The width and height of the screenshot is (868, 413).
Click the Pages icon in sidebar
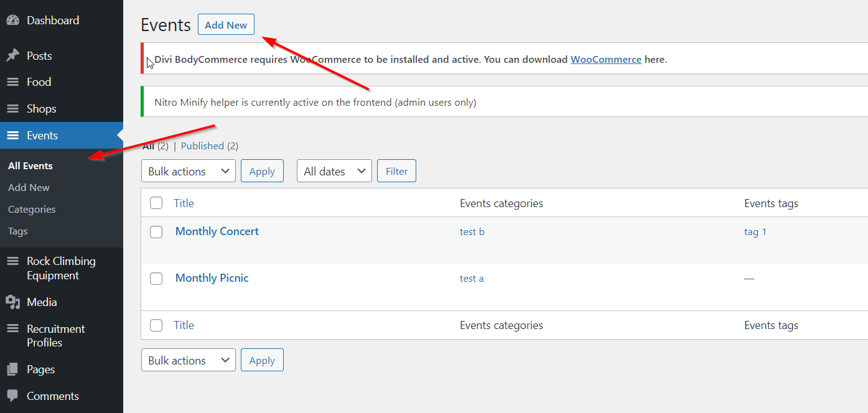[12, 369]
